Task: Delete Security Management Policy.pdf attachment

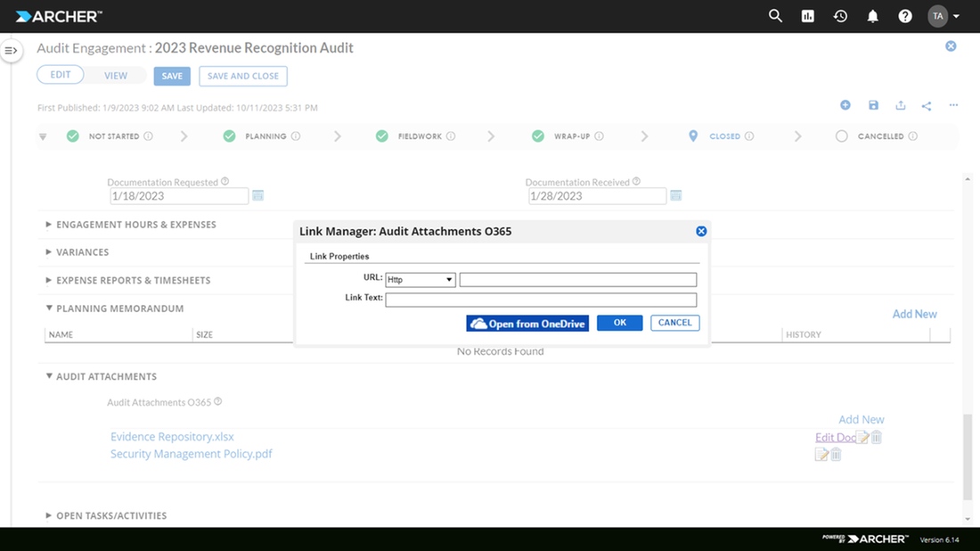Action: pos(836,455)
